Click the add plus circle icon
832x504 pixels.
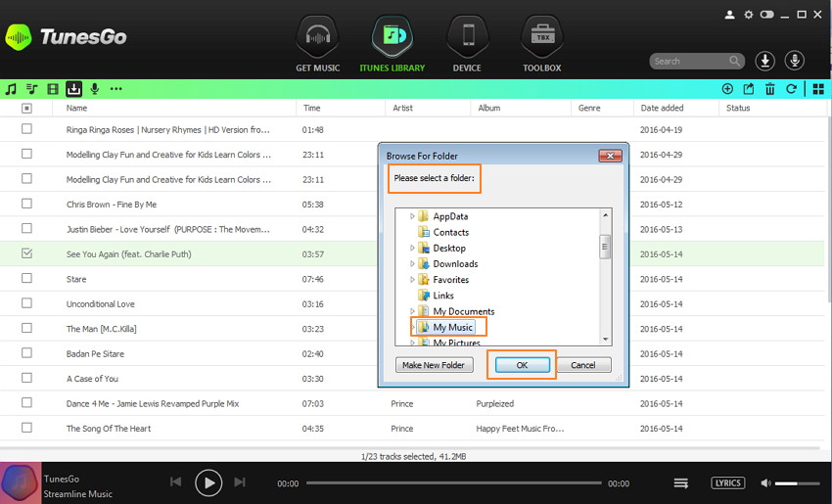click(727, 89)
